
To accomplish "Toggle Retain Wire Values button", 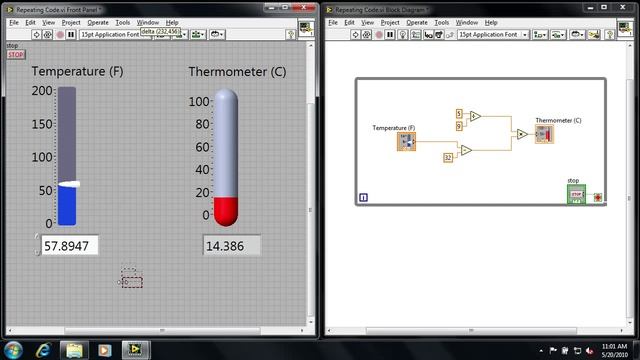I will click(x=416, y=35).
